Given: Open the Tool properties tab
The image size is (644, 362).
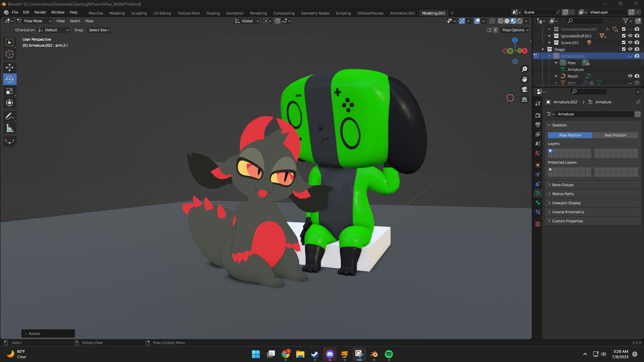Looking at the screenshot, I should tap(538, 103).
